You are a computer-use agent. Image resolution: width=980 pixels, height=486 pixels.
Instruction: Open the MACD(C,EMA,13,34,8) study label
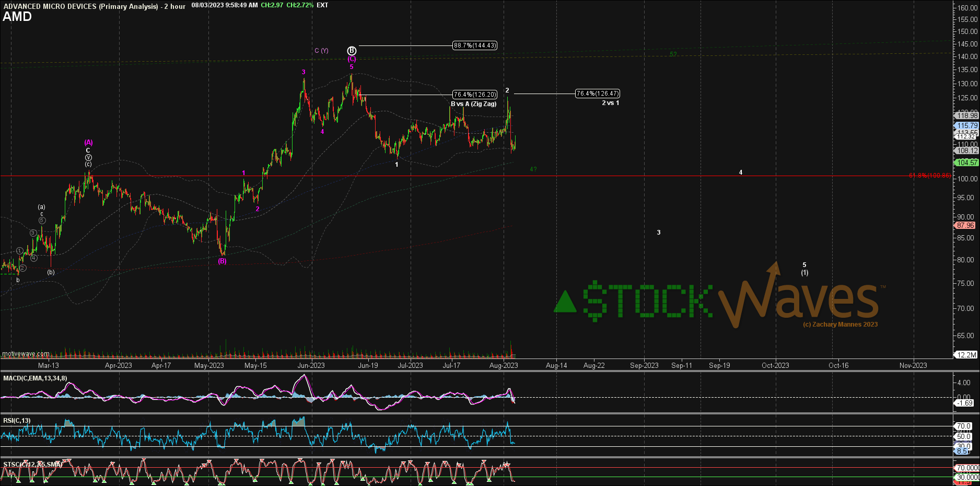coord(35,379)
